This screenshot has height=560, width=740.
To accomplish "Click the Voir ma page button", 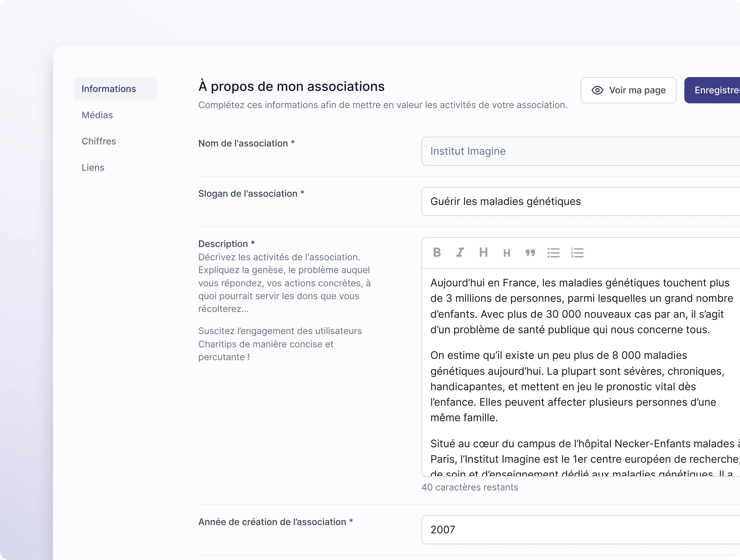I will tap(628, 90).
